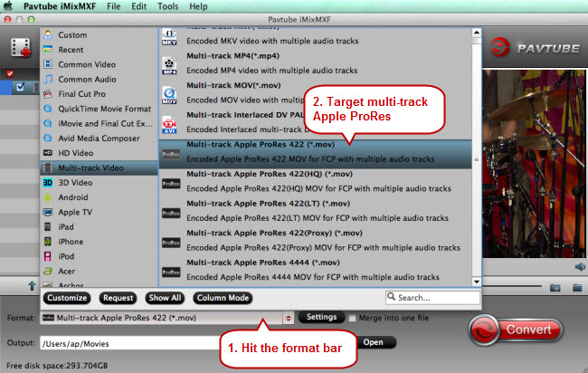Uncheck the blue file row checkbox
Image resolution: width=588 pixels, height=373 pixels.
click(20, 87)
